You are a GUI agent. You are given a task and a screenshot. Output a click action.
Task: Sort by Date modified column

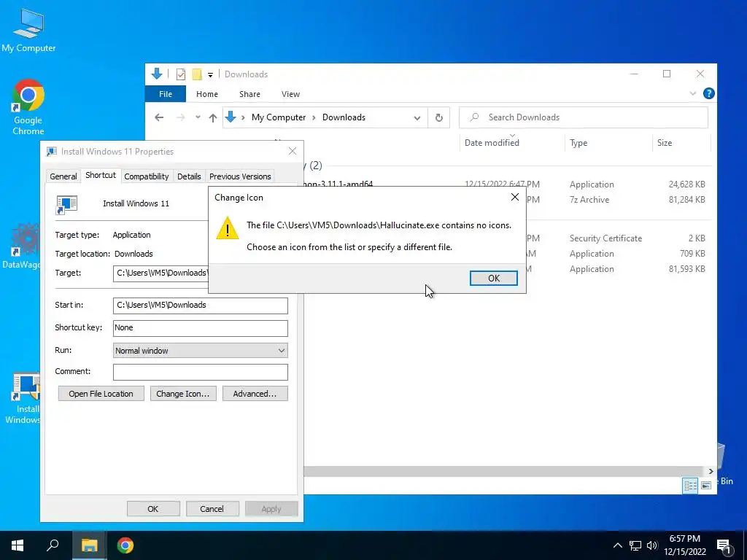pyautogui.click(x=492, y=142)
